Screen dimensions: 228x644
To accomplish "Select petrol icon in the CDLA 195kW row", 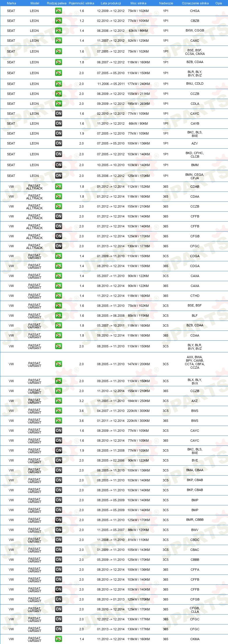I will click(x=59, y=104).
